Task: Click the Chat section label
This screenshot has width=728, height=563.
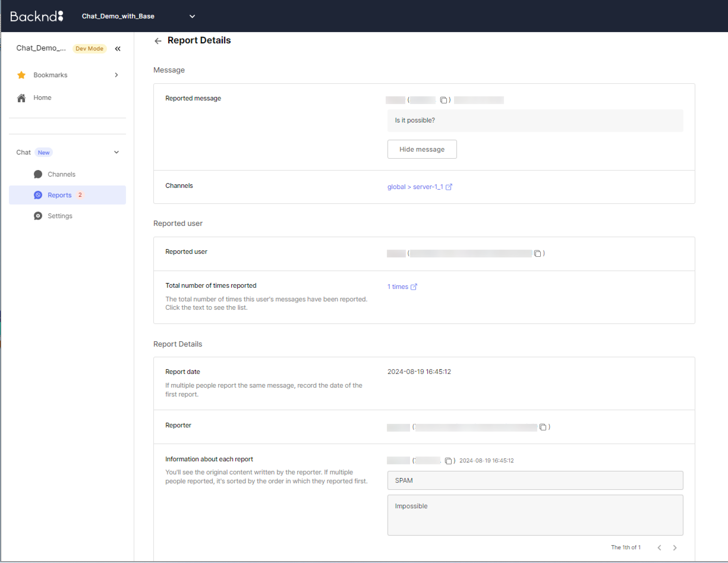Action: 23,152
